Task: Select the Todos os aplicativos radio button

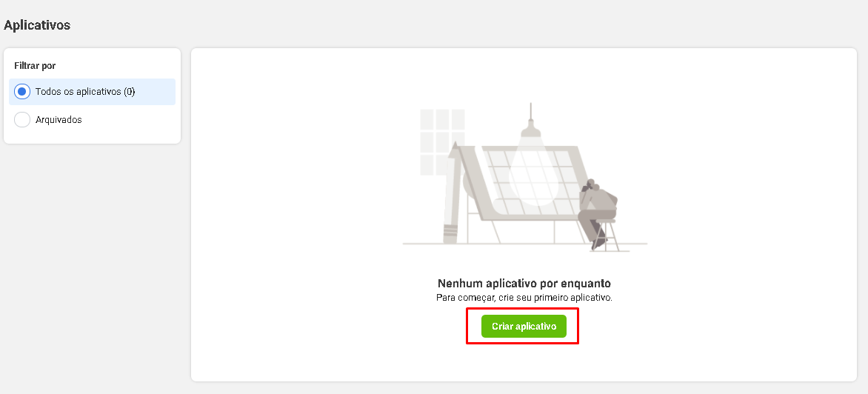Action: point(22,91)
